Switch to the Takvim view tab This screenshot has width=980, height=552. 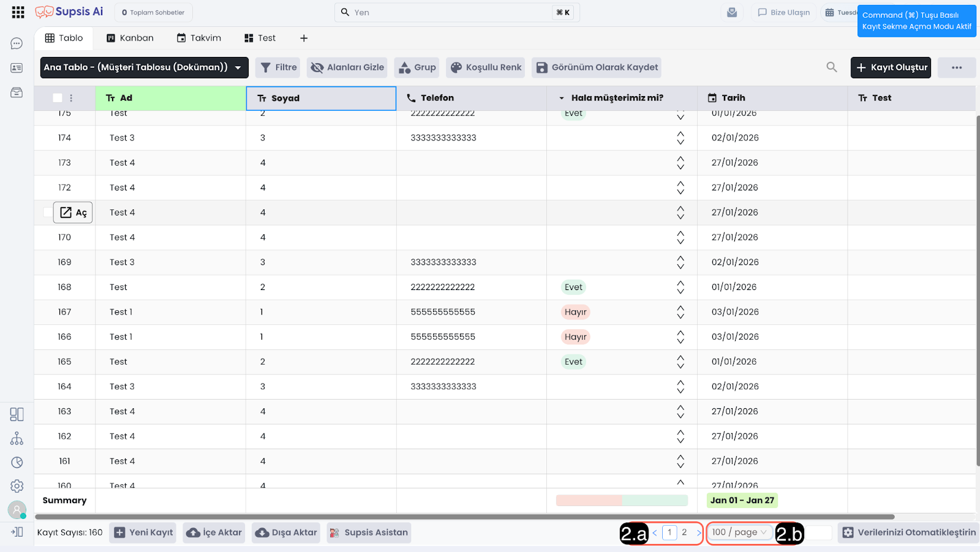click(199, 38)
